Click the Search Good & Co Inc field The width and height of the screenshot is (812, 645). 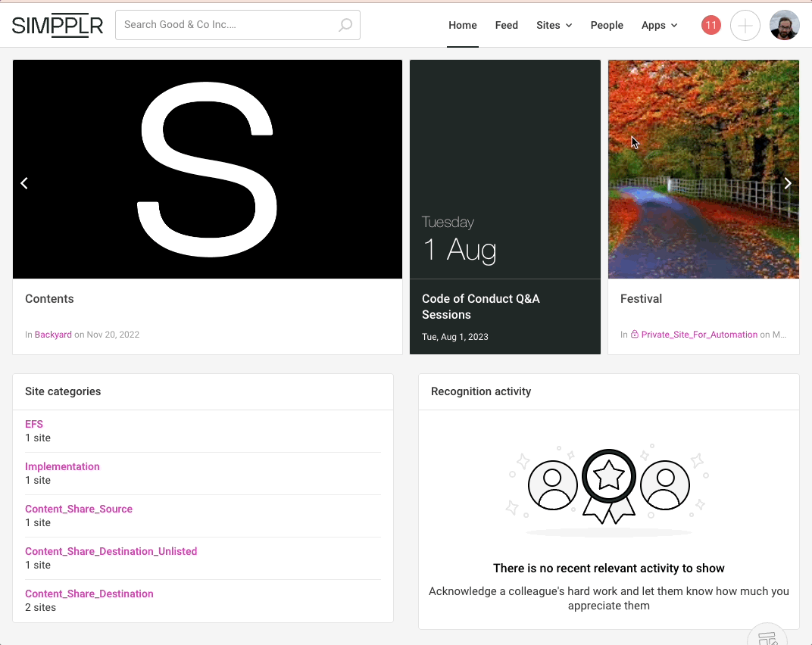coord(227,25)
